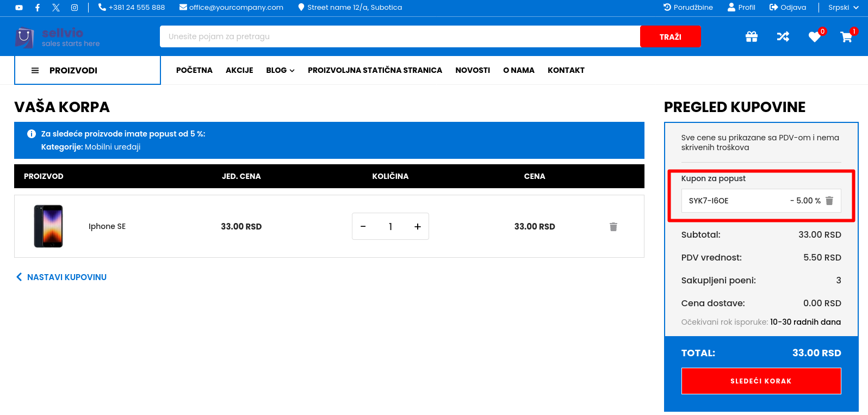The height and width of the screenshot is (415, 868).
Task: Open the KONTAKT page
Action: [x=566, y=70]
